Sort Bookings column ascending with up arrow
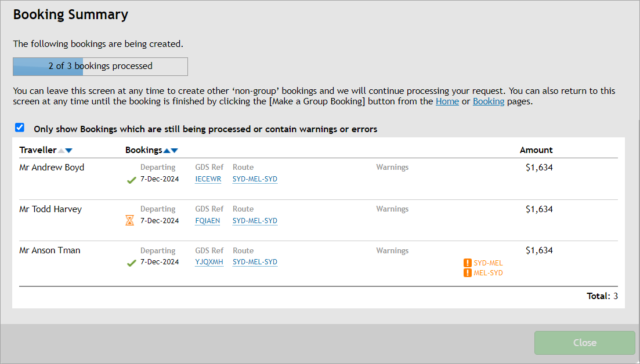 click(x=167, y=151)
